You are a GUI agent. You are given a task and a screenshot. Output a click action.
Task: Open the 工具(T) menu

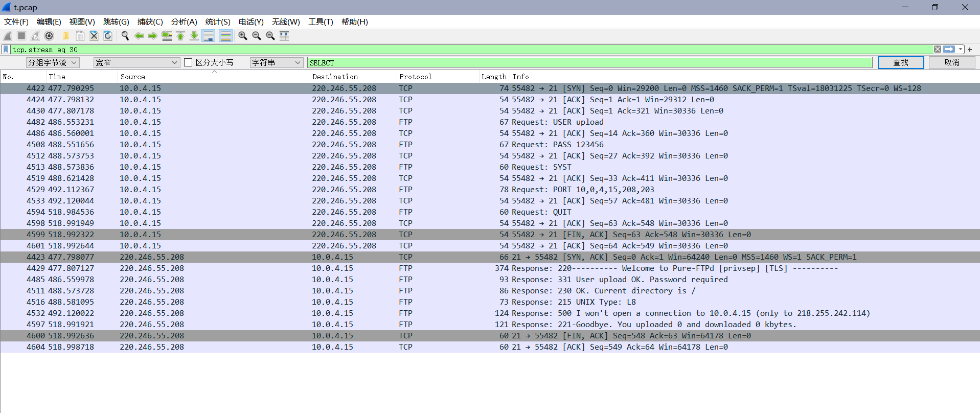click(x=321, y=22)
